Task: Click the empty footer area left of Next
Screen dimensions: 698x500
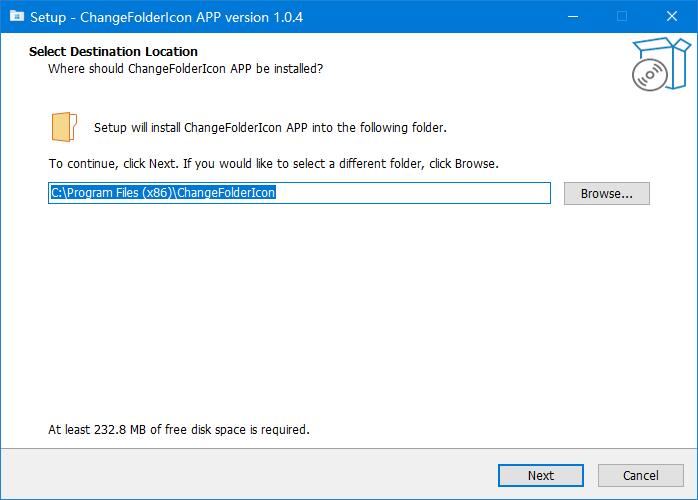Action: 250,475
